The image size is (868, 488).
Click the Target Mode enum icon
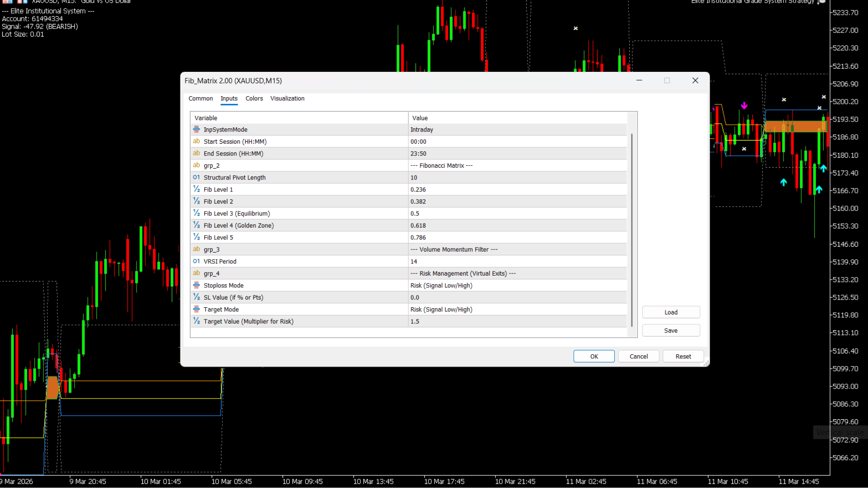coord(196,309)
